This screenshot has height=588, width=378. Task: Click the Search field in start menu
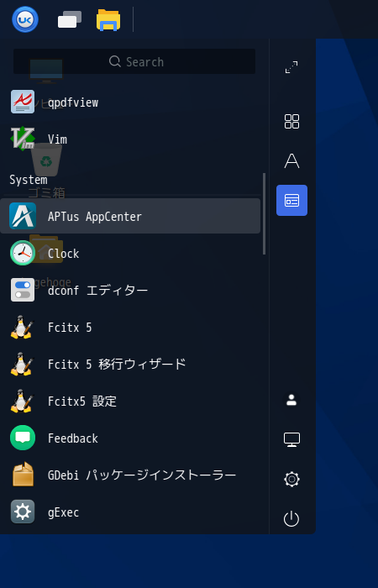(134, 61)
